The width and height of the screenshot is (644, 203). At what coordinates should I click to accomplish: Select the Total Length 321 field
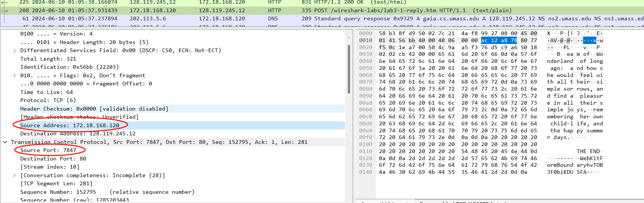coord(48,59)
